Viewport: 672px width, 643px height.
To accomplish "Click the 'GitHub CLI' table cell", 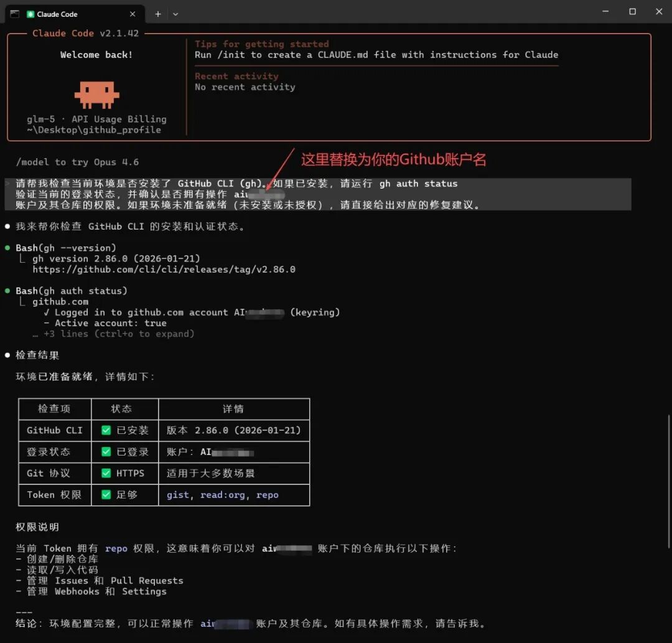I will click(54, 430).
